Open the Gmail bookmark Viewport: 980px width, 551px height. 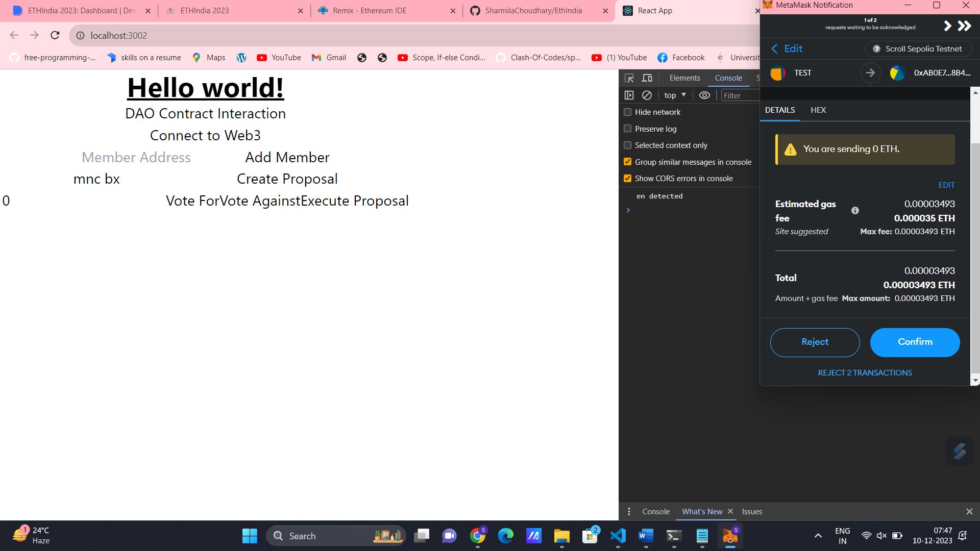coord(329,58)
